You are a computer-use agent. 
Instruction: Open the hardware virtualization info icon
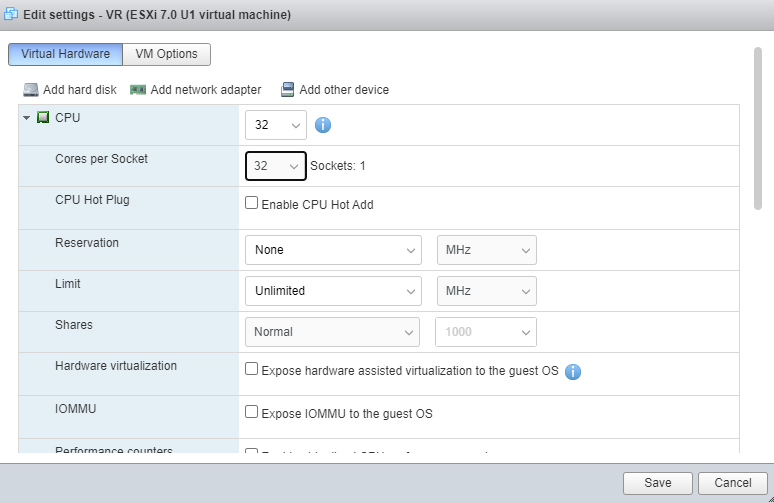[x=573, y=371]
